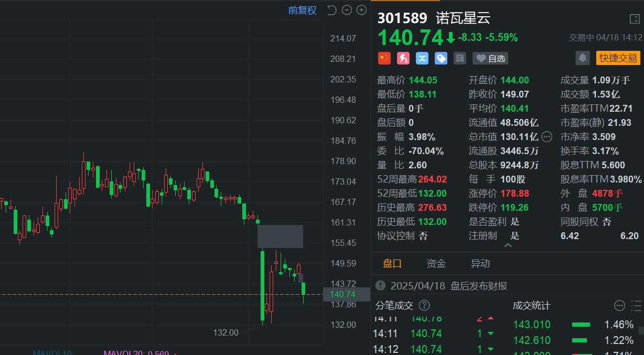Zoom in the K-line chart with plus icon
644x355 pixels.
pyautogui.click(x=361, y=10)
